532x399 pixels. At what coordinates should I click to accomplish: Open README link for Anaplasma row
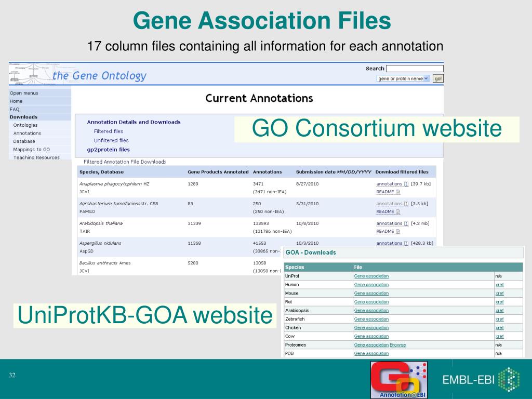coord(385,192)
